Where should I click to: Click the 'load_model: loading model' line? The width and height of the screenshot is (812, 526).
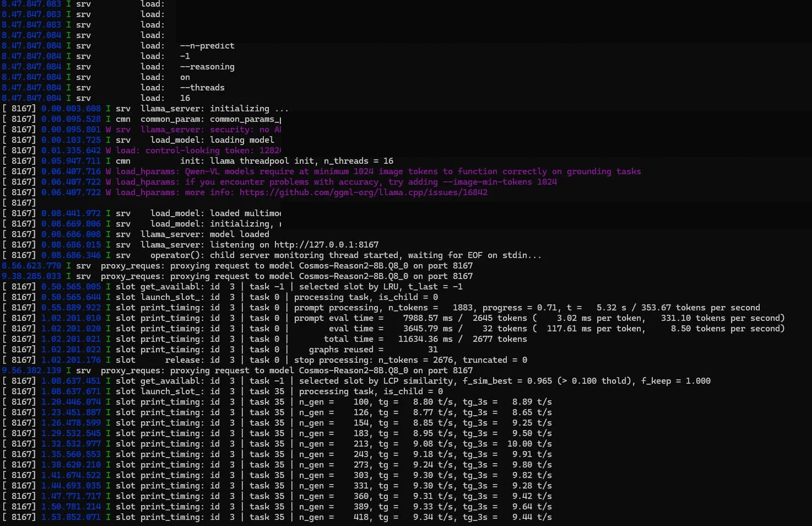(212, 140)
